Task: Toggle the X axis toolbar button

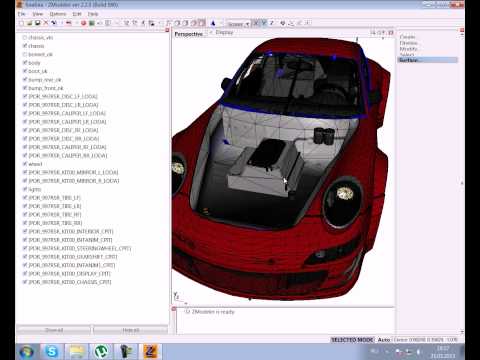Action: (x=256, y=23)
